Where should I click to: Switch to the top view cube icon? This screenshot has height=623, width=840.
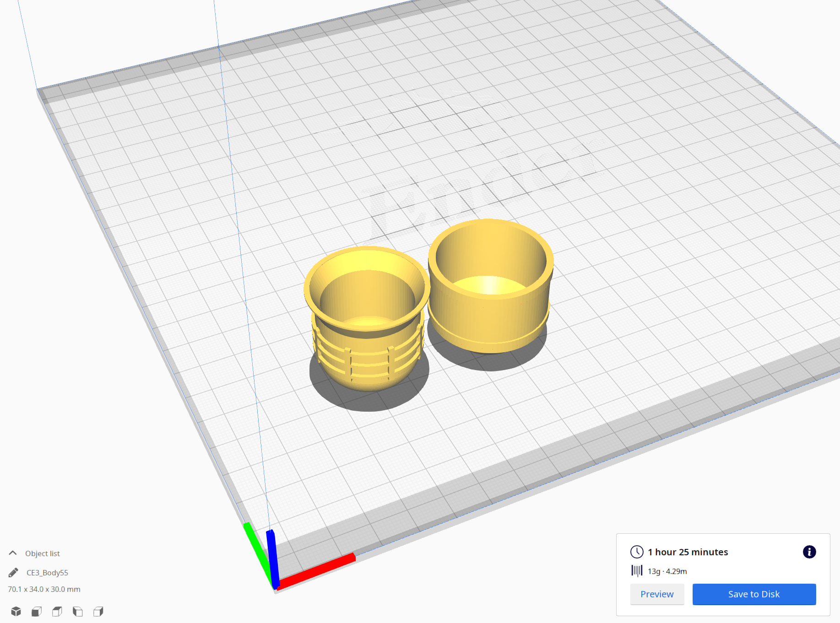(x=57, y=611)
